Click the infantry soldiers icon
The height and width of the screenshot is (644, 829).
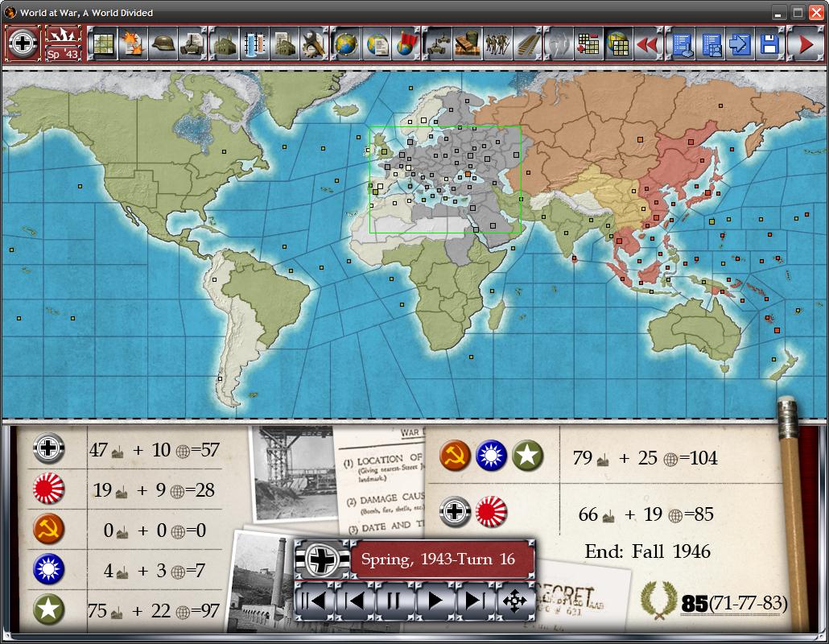click(497, 43)
